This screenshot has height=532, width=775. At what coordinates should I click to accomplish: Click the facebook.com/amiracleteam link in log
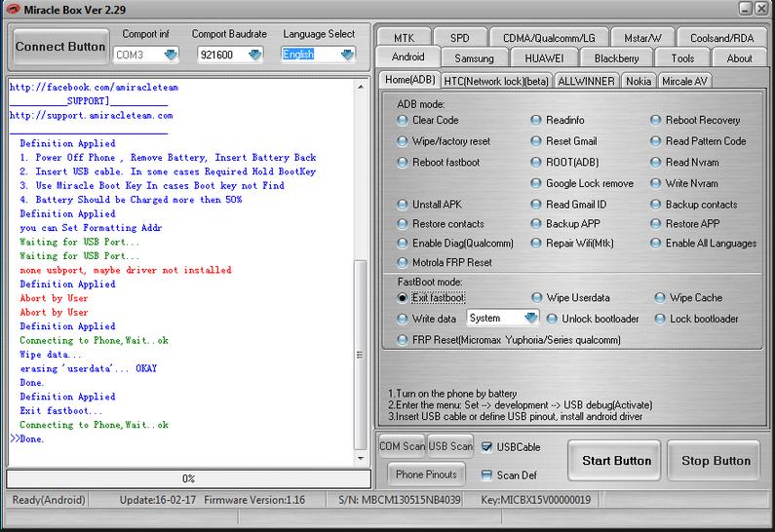94,88
